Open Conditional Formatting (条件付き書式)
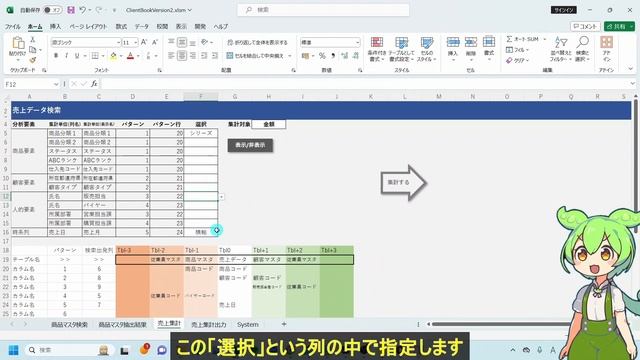This screenshot has width=640, height=360. (x=376, y=49)
